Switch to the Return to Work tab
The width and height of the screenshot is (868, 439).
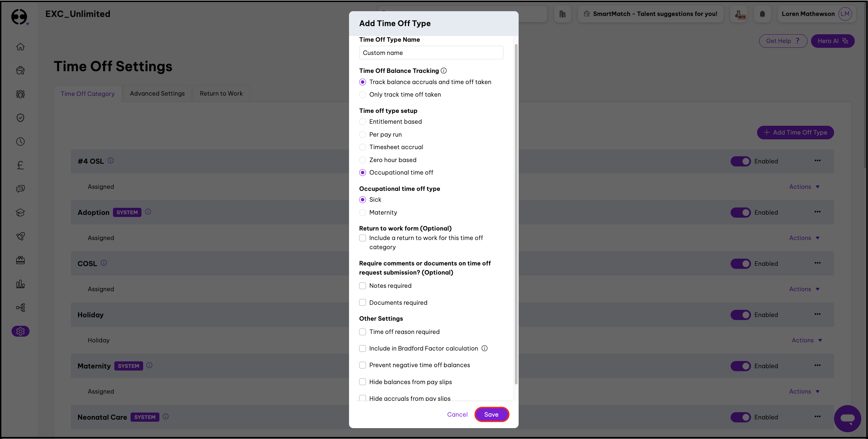coord(221,94)
